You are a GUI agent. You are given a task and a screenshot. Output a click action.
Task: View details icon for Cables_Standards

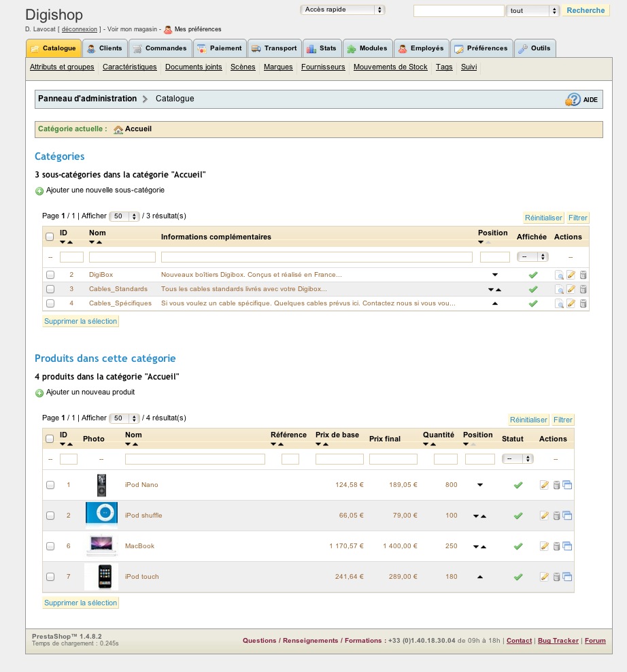click(x=559, y=290)
